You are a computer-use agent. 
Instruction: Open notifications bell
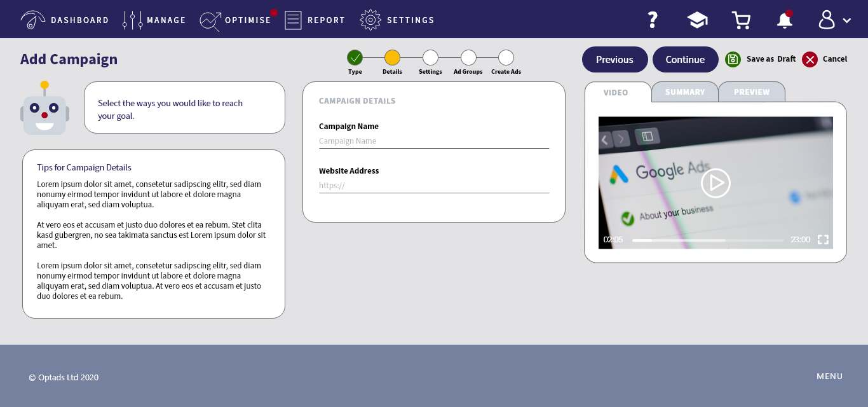785,20
